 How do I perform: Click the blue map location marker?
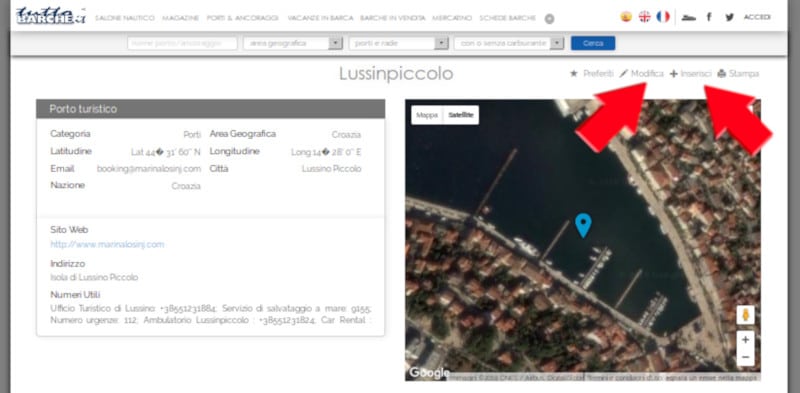[583, 225]
